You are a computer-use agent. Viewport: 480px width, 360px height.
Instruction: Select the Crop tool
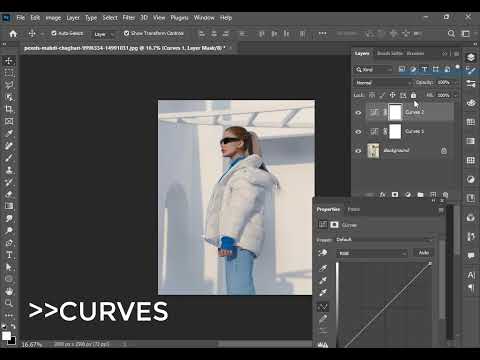[x=9, y=109]
